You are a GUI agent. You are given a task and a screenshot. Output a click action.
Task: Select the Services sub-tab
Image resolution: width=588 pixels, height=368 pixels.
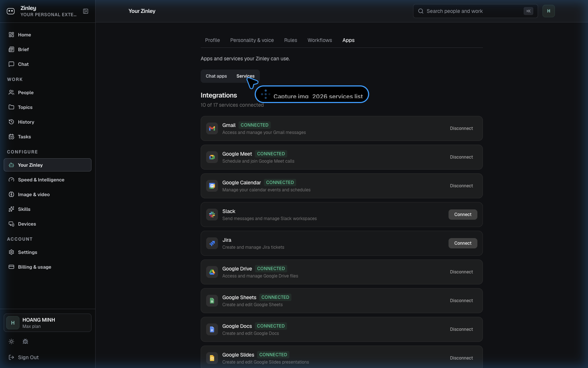pyautogui.click(x=245, y=76)
